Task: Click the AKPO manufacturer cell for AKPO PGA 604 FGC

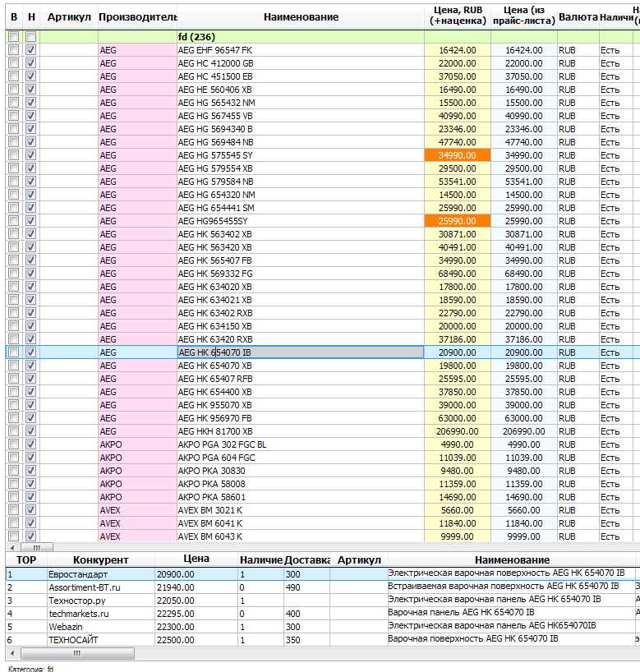Action: click(x=137, y=458)
